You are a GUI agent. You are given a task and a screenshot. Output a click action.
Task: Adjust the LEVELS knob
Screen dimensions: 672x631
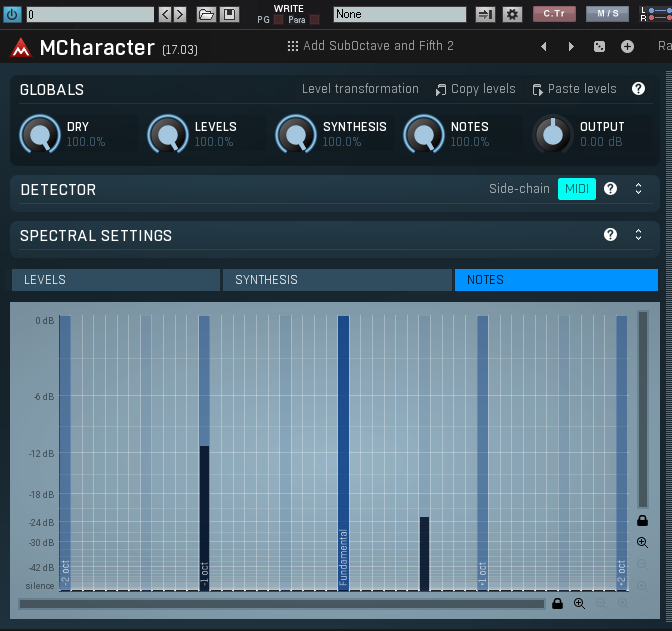[168, 135]
